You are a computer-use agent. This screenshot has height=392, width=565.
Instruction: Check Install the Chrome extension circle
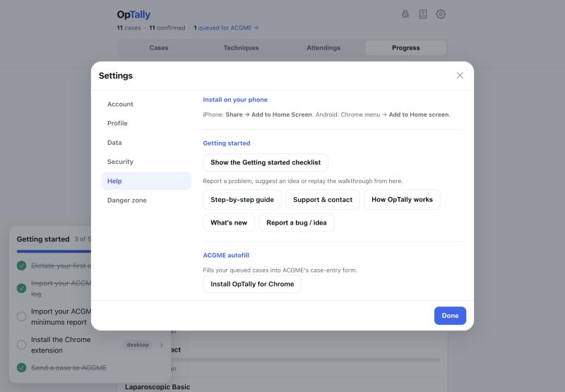coord(22,345)
